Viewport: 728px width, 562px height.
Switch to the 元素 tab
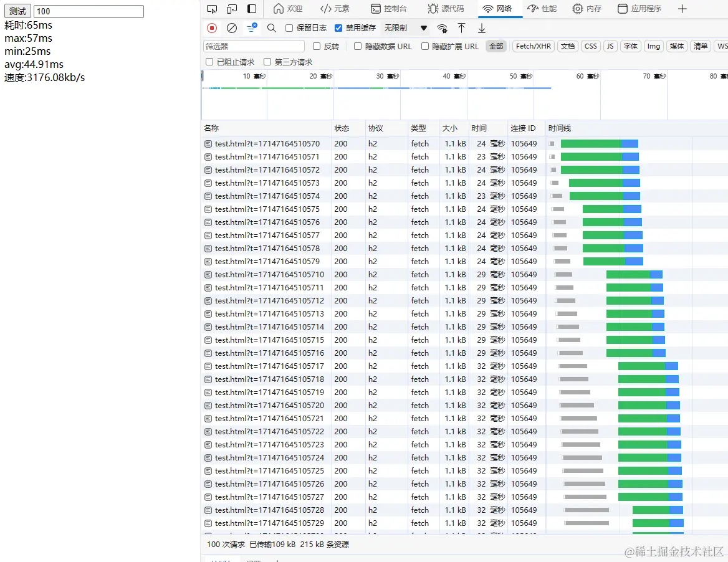[x=335, y=9]
